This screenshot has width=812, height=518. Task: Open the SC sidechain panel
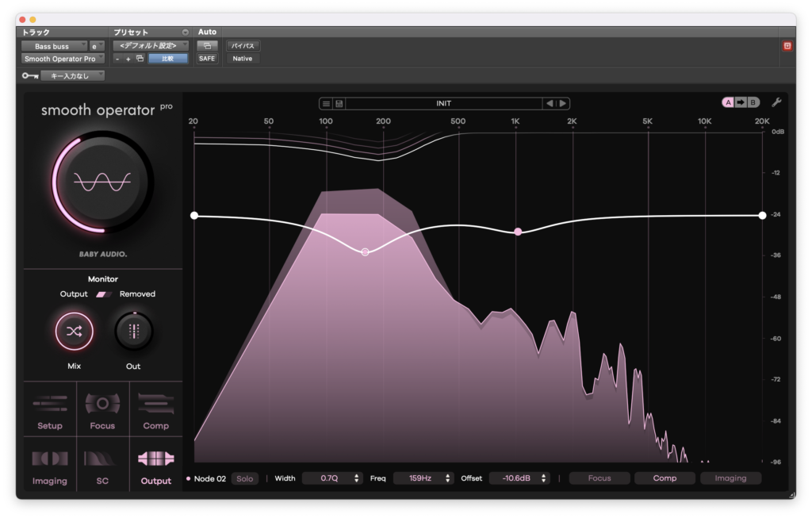pos(102,465)
